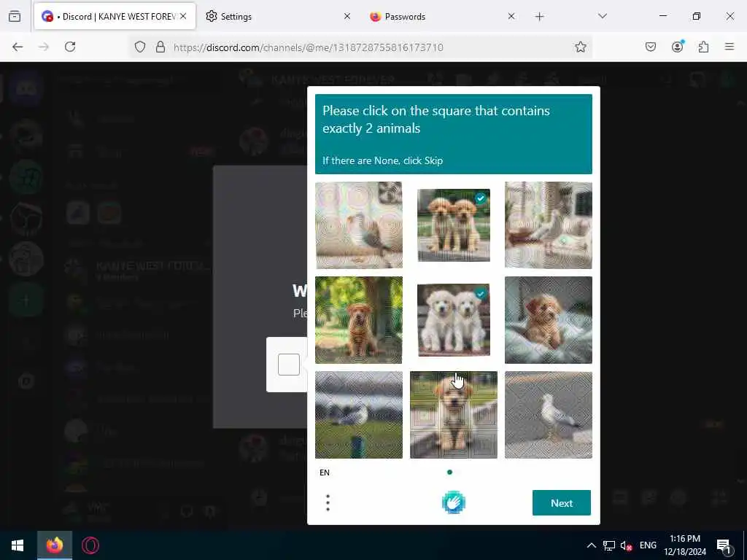747x560 pixels.
Task: Click the Firefox View icon in the tab bar
Action: [x=15, y=16]
